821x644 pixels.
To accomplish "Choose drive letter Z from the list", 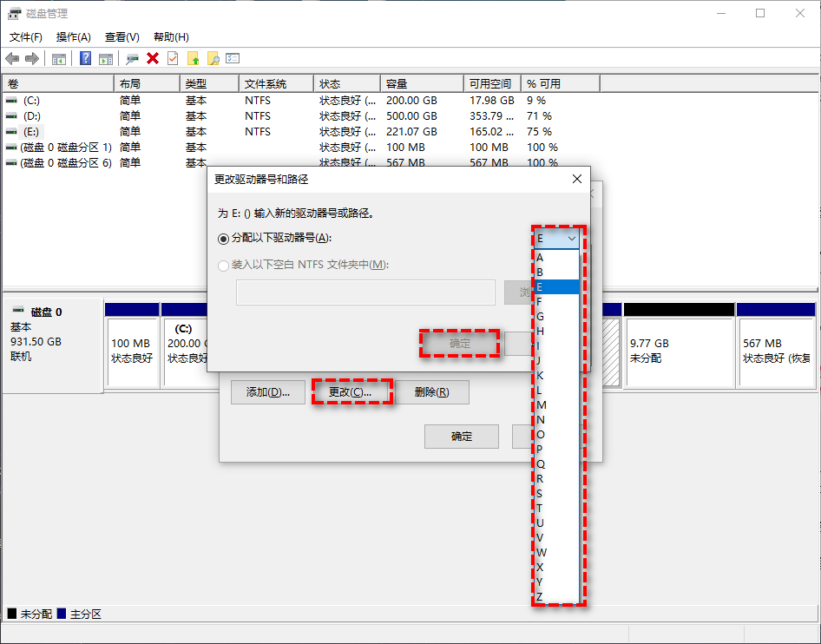I will pos(556,597).
